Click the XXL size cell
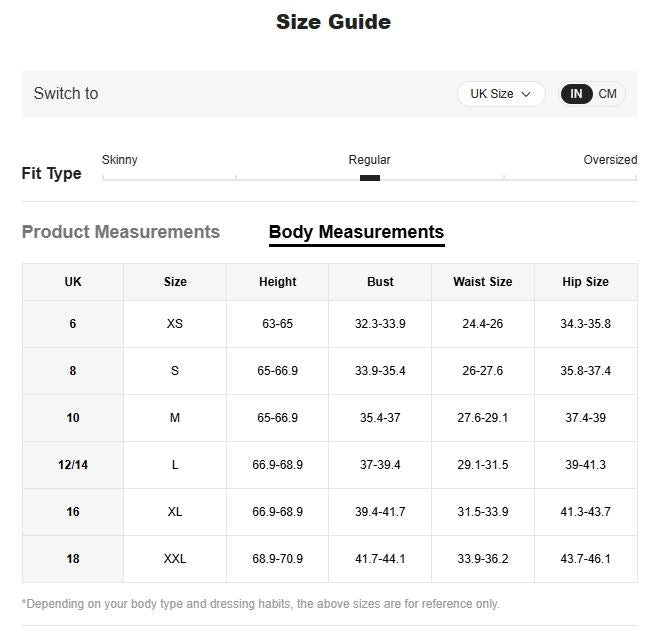The height and width of the screenshot is (640, 663). click(x=175, y=559)
